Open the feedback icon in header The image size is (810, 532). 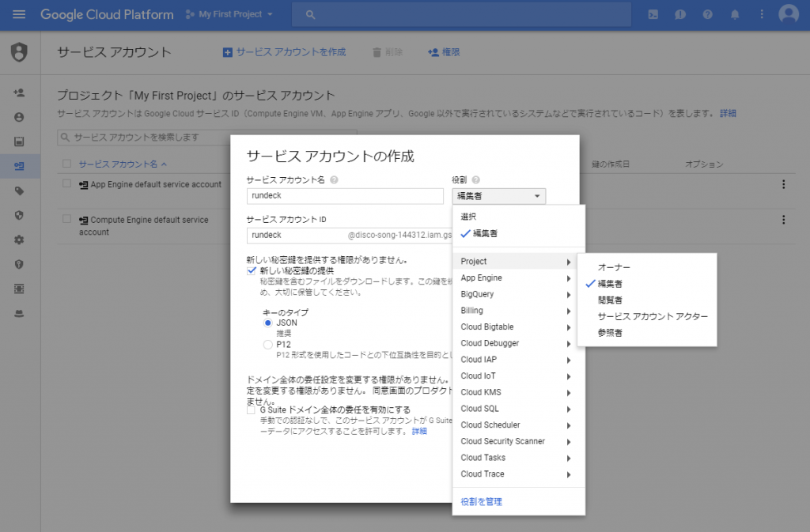[679, 14]
